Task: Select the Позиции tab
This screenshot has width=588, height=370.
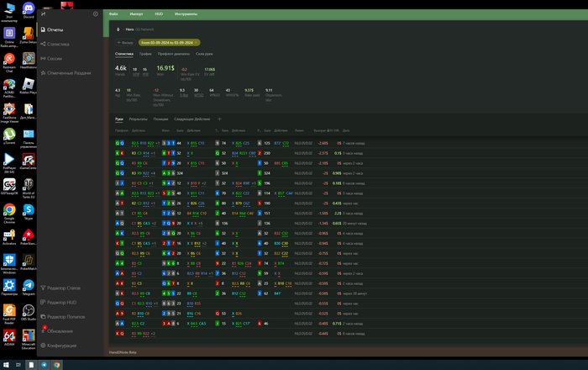Action: click(x=160, y=119)
